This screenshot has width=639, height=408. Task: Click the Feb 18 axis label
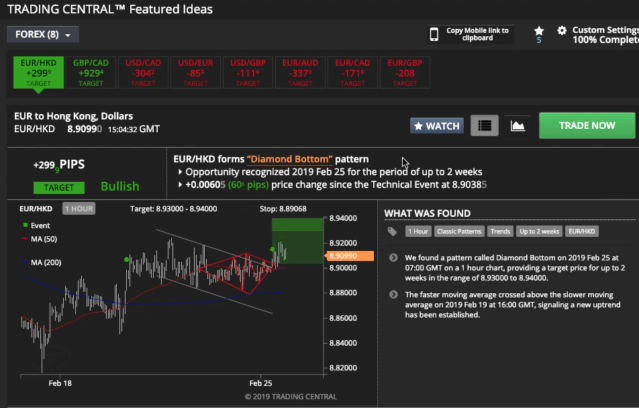click(60, 383)
